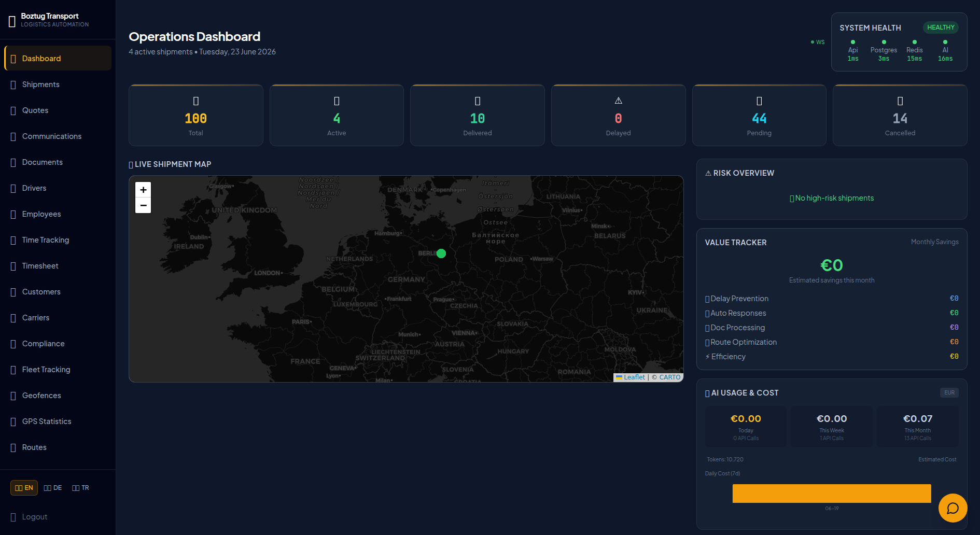Click the Drivers icon in the sidebar
The height and width of the screenshot is (535, 980).
(13, 189)
